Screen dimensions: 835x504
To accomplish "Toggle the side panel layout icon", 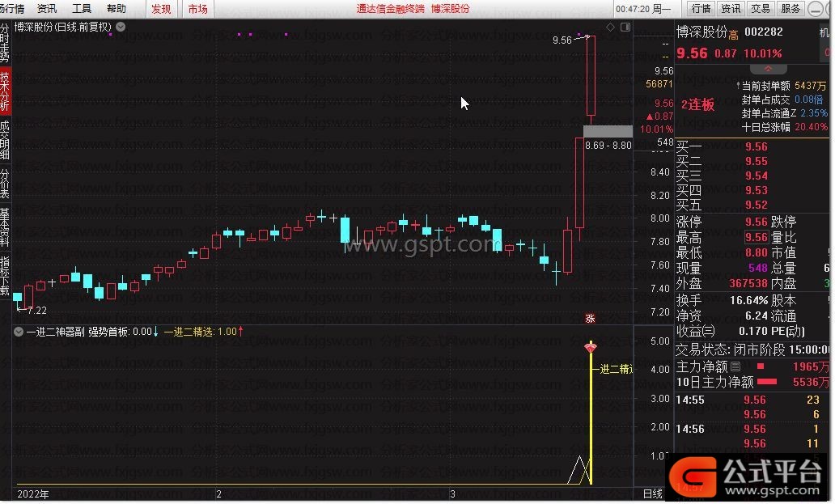I will [625, 27].
